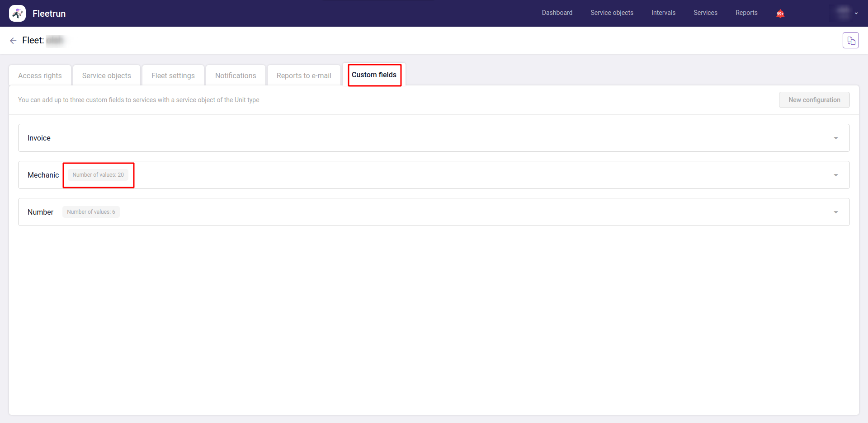Select the Fleet settings tab

(173, 75)
